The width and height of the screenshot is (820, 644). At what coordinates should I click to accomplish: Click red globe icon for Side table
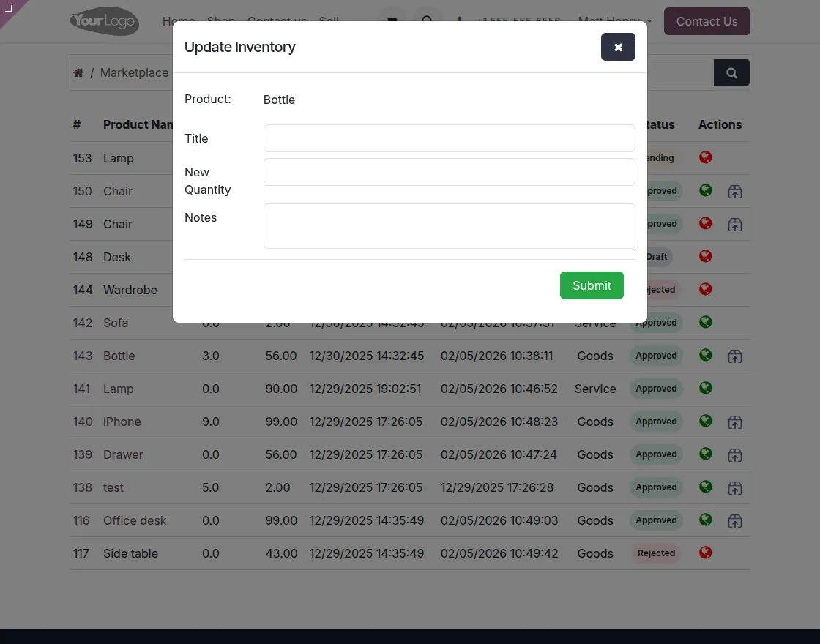pos(706,553)
